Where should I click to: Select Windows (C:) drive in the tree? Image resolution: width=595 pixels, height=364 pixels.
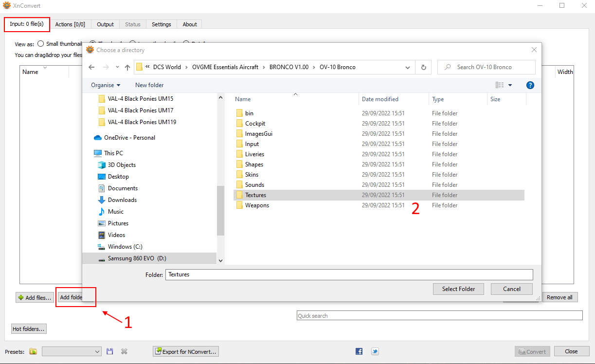[125, 247]
